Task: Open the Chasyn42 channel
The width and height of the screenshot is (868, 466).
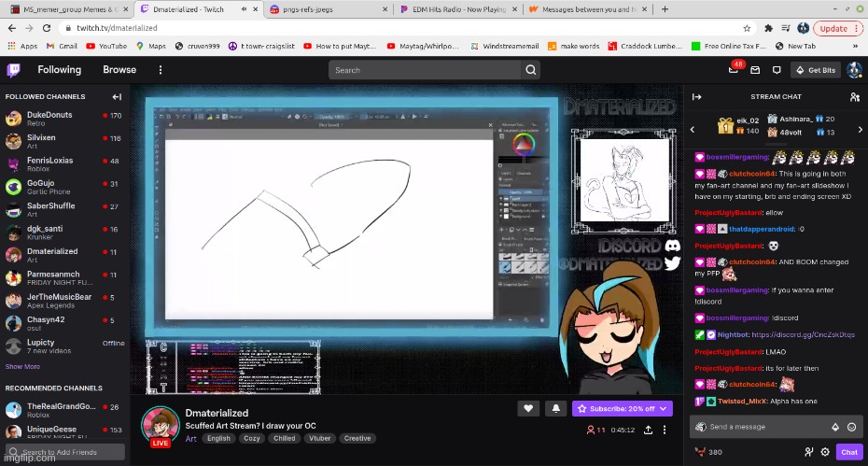Action: tap(64, 323)
